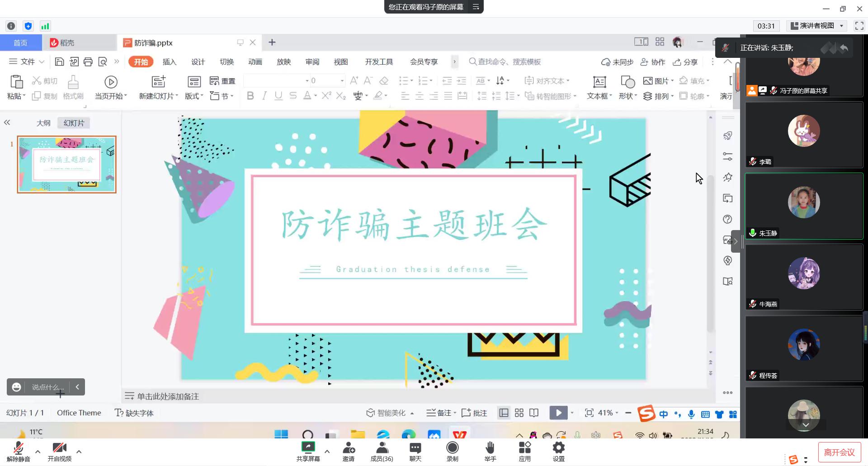The image size is (868, 466).
Task: Click the say something input box
Action: pyautogui.click(x=47, y=387)
